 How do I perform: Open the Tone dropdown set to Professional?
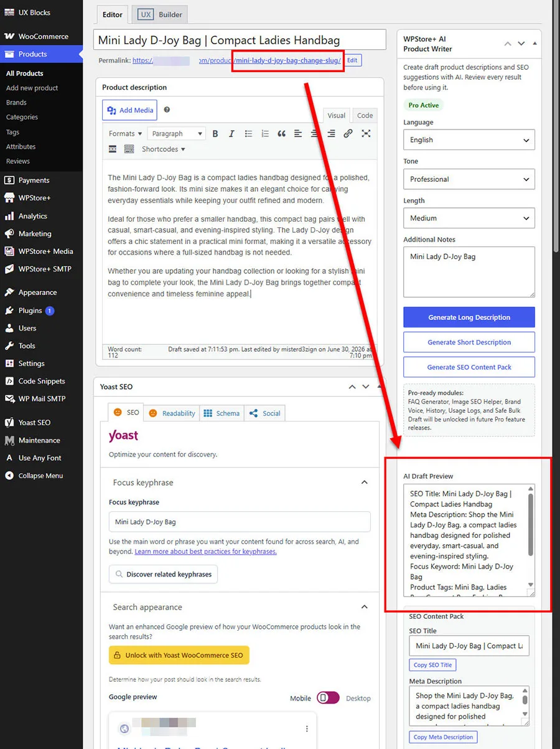[x=469, y=179]
